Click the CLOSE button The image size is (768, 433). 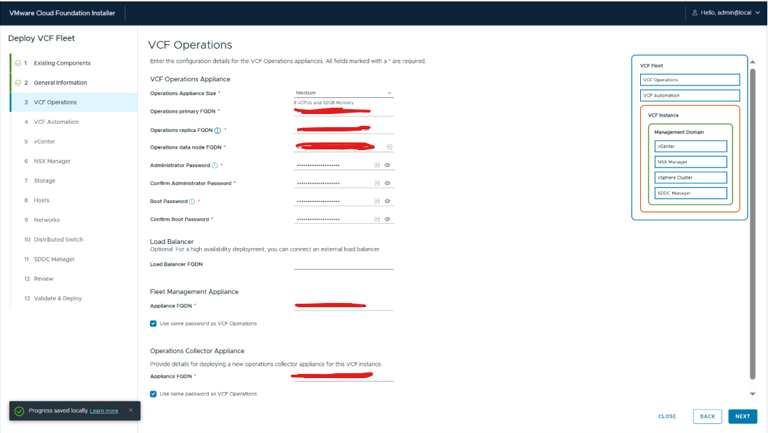pos(667,416)
